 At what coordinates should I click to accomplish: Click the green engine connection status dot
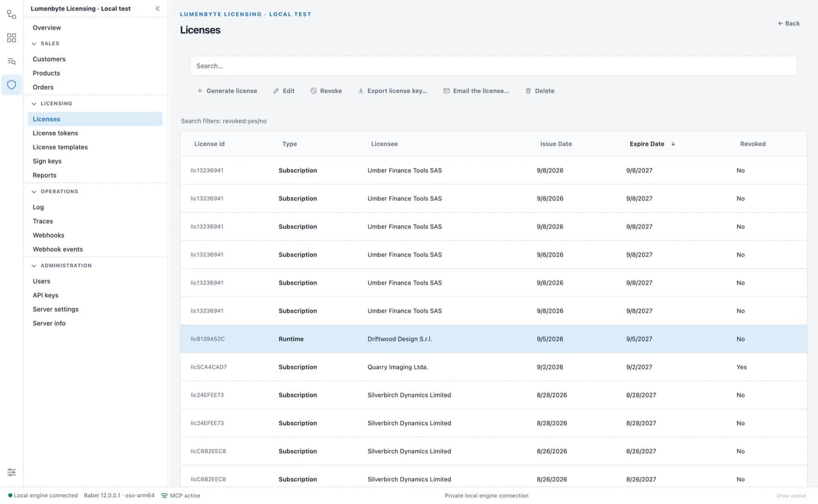10,495
